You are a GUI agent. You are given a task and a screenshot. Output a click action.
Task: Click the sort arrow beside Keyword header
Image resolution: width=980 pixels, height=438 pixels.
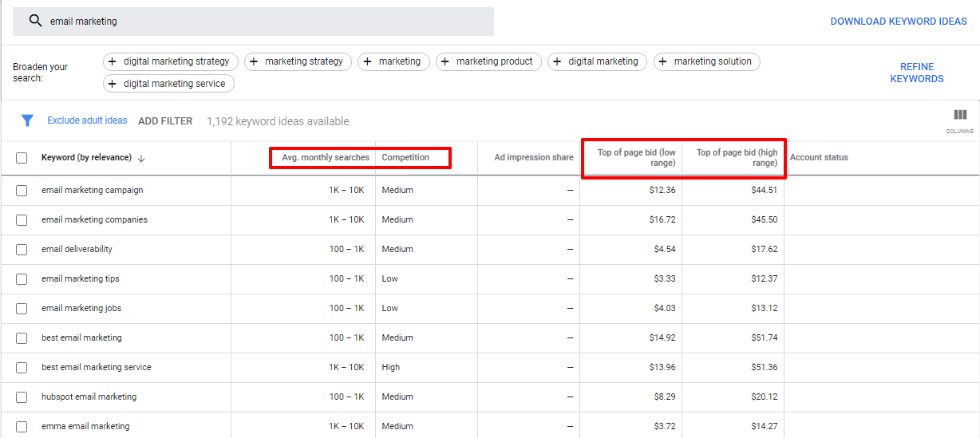[x=141, y=158]
